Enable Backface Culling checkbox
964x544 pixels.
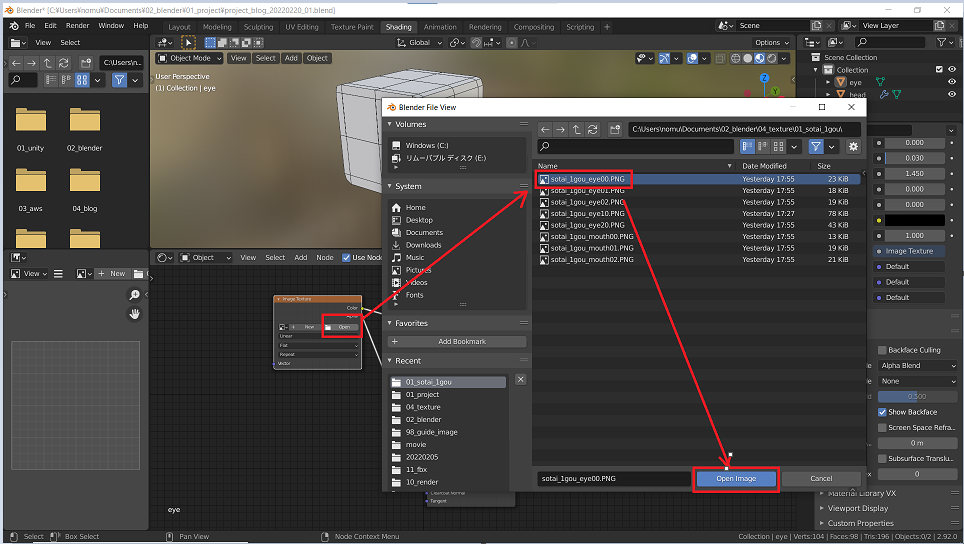(882, 350)
